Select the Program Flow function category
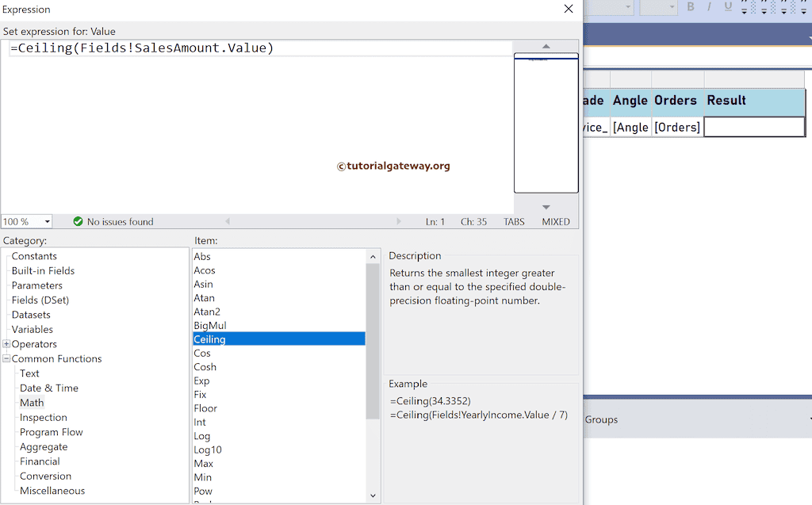Viewport: 812px width, 505px height. [x=51, y=432]
